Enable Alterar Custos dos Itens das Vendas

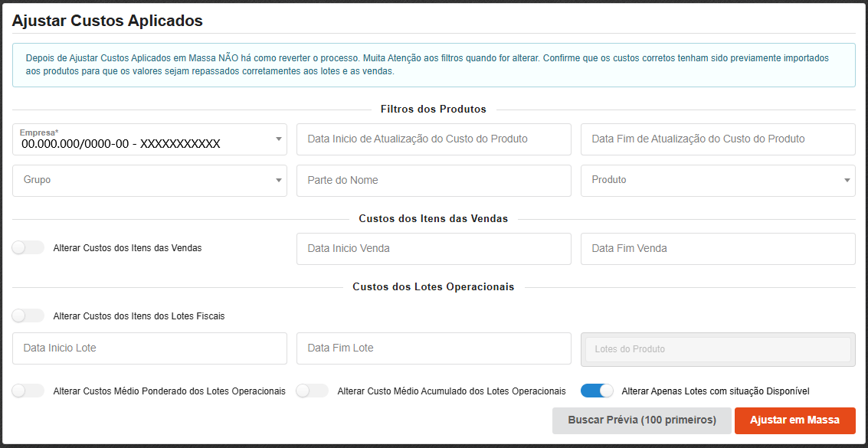pyautogui.click(x=28, y=247)
